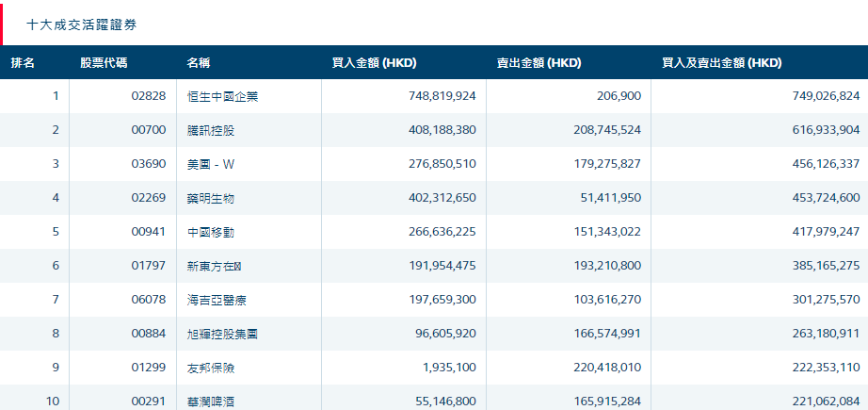Image resolution: width=868 pixels, height=410 pixels.
Task: Select the name 藥明生物
Action: tap(211, 198)
